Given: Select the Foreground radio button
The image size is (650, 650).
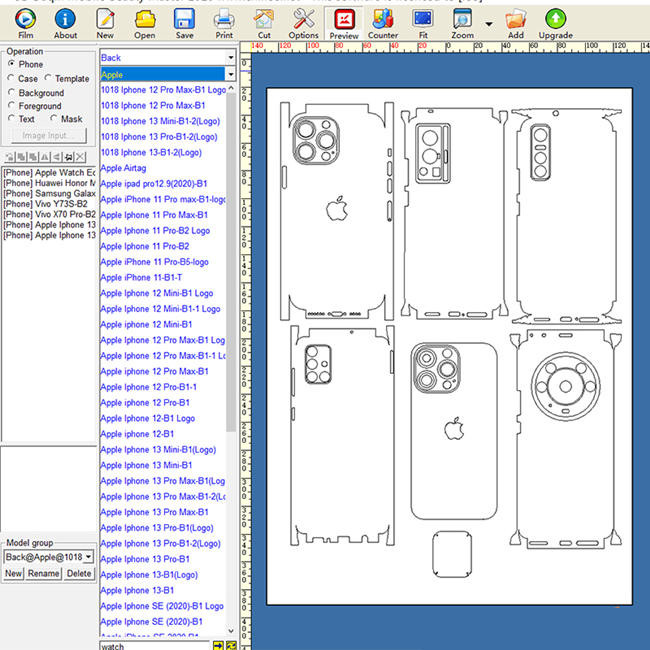Looking at the screenshot, I should [11, 105].
